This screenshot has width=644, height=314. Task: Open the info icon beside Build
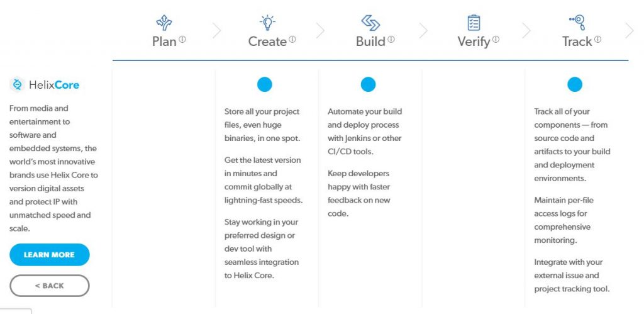coord(391,39)
